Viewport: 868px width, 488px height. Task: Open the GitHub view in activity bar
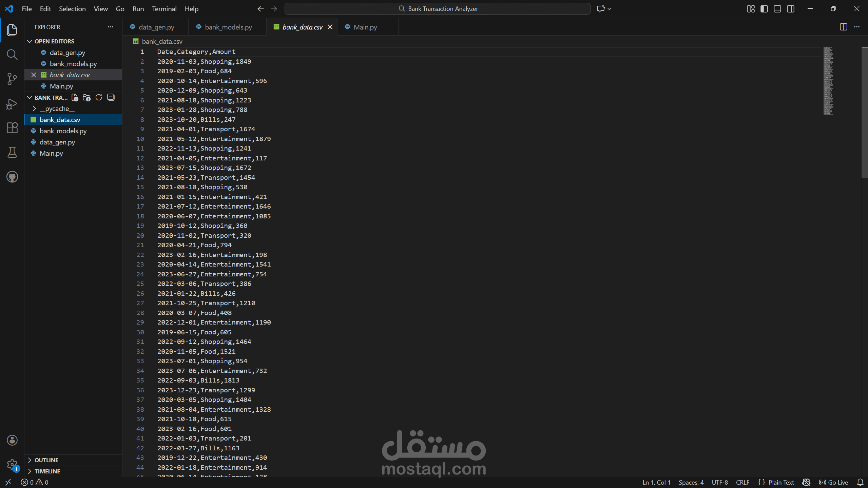tap(12, 177)
